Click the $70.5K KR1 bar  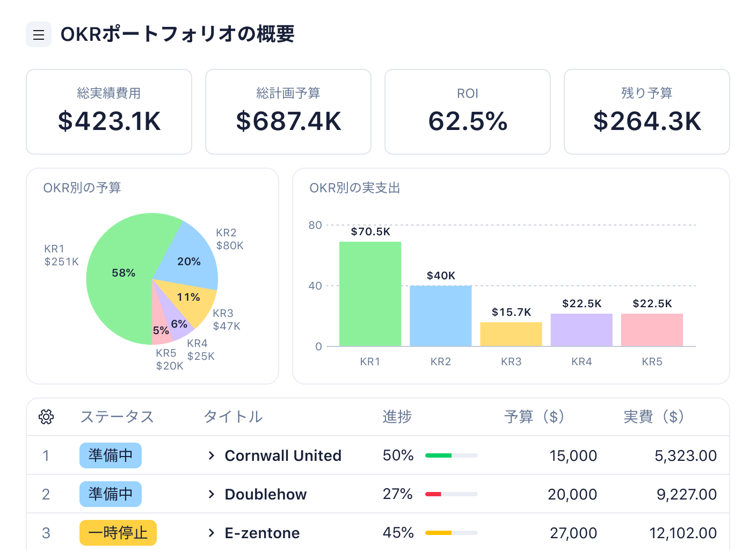click(x=370, y=293)
